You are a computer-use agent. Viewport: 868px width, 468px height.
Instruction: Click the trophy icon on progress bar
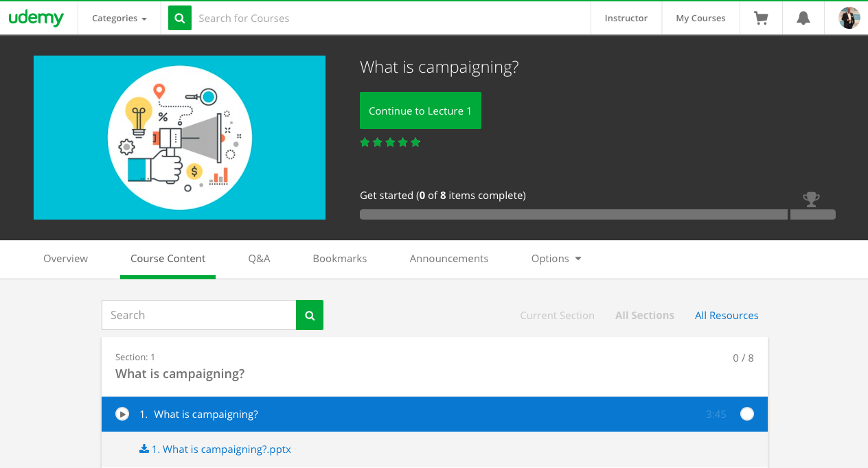pyautogui.click(x=811, y=200)
